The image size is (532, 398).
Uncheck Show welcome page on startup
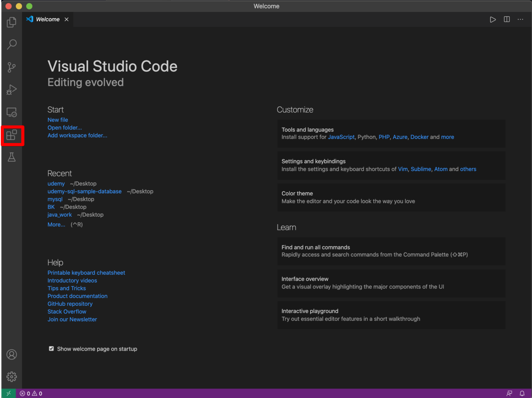(51, 349)
